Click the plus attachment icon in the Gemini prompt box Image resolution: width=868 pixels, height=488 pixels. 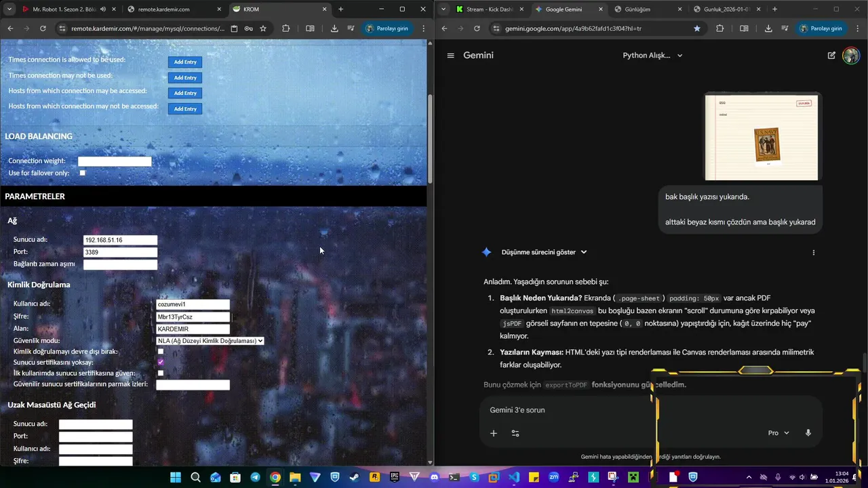pyautogui.click(x=494, y=433)
